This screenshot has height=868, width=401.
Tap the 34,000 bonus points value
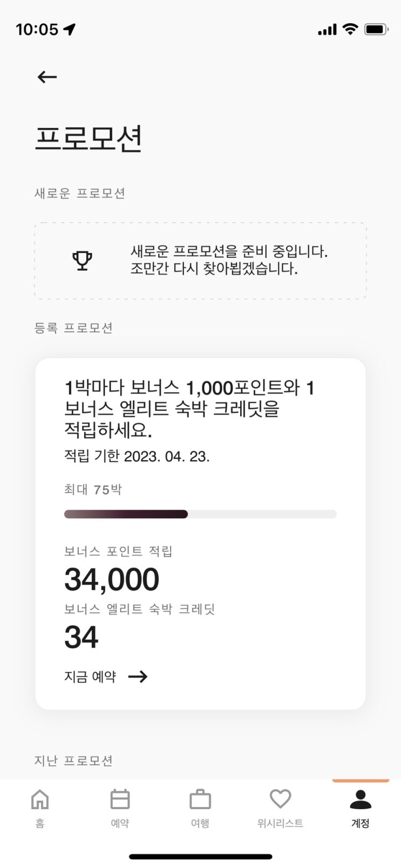(x=112, y=579)
